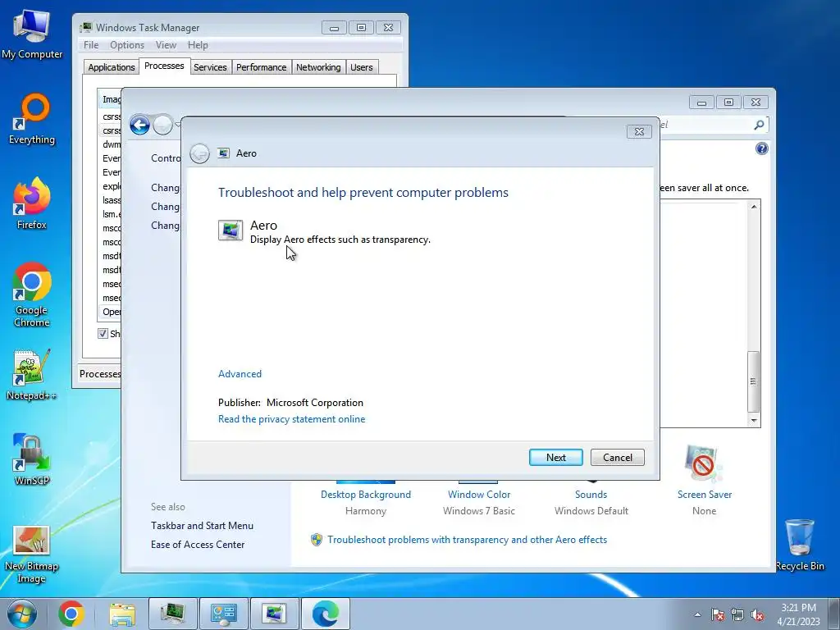Click the muted volume tray icon
This screenshot has height=630, width=840.
tap(757, 614)
